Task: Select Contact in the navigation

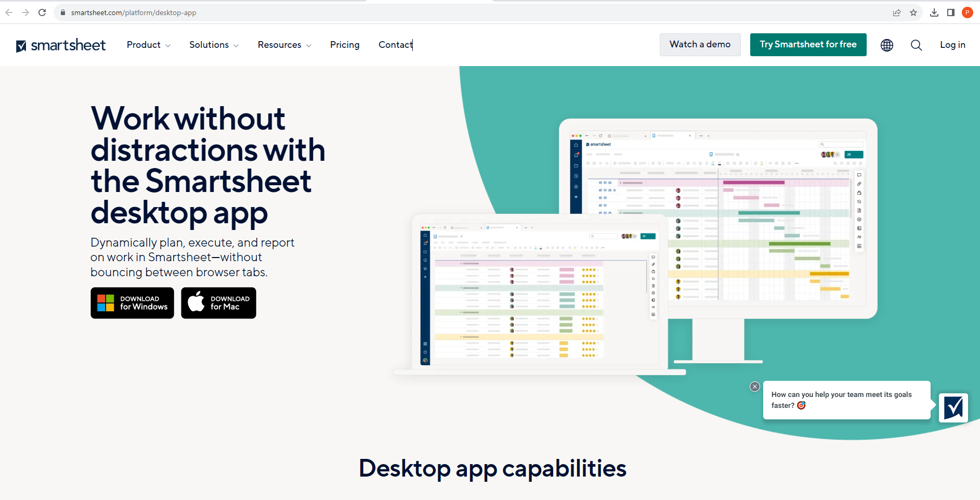Action: coord(395,45)
